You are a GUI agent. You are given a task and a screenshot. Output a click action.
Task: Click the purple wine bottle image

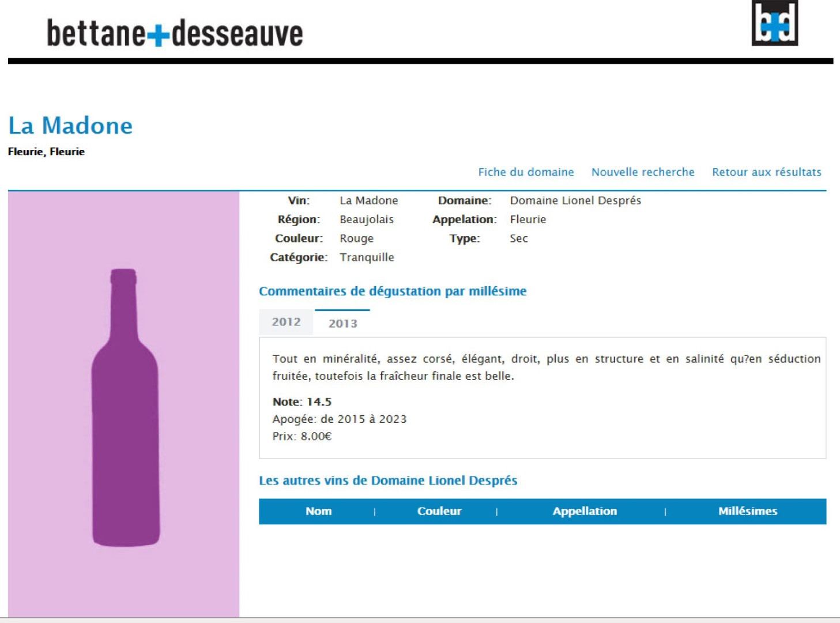[x=125, y=407]
